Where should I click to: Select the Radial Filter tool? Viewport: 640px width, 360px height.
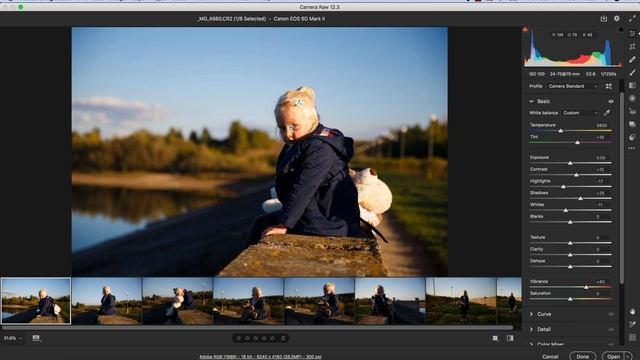632,98
